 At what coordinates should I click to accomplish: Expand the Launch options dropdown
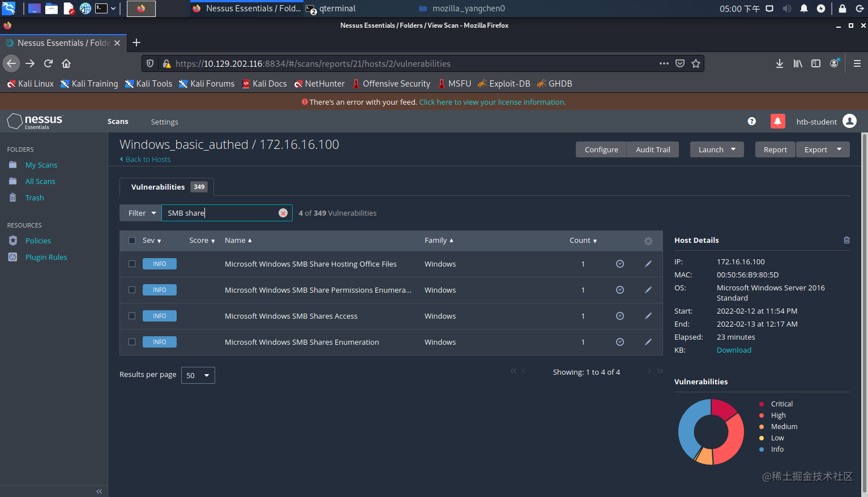tap(717, 149)
